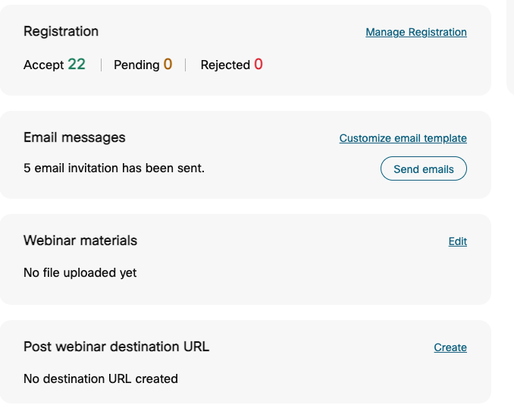Screen dimensions: 514x415
Task: Select the Rejected count 0
Action: coord(258,64)
